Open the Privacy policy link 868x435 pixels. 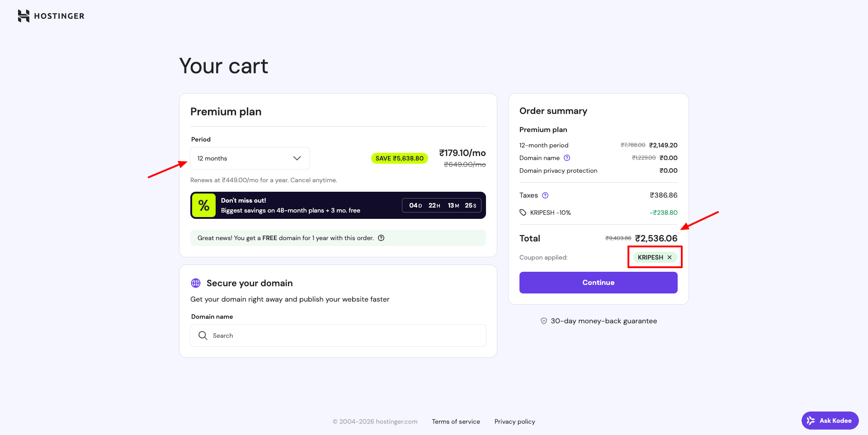pyautogui.click(x=514, y=421)
